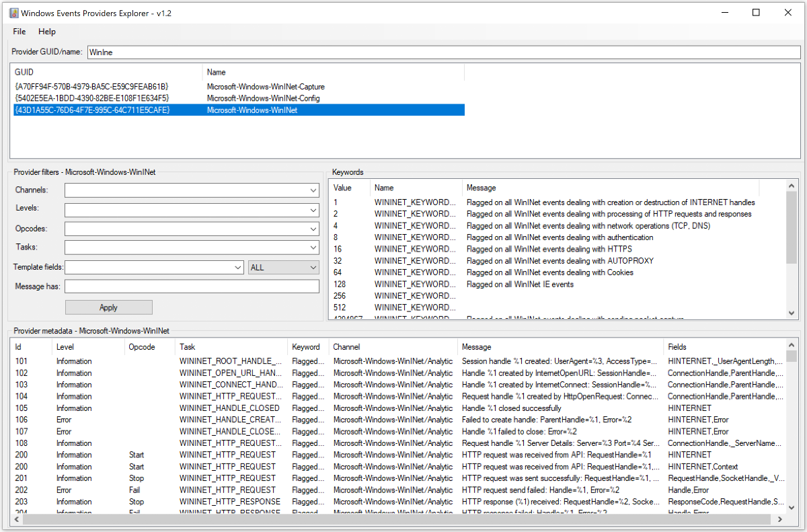This screenshot has width=807, height=532.
Task: Click the Keywords panel scroll-up arrow
Action: [x=791, y=187]
